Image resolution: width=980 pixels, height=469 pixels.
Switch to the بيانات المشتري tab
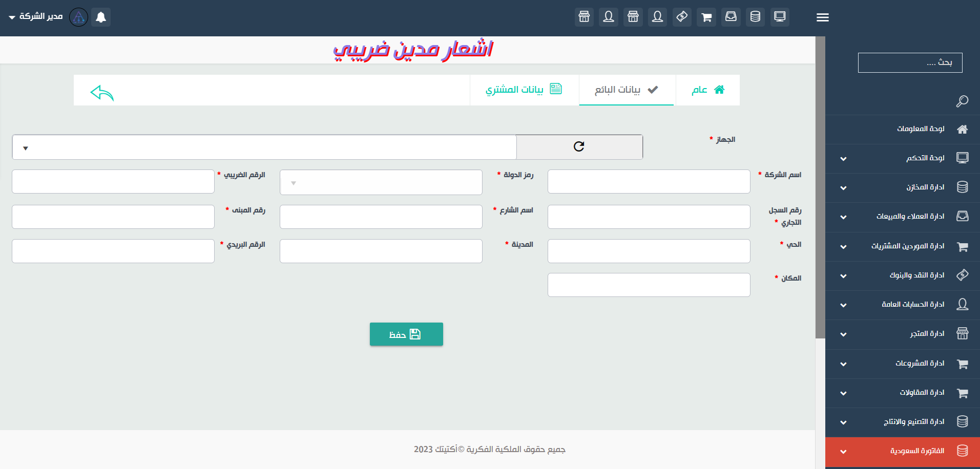(524, 90)
